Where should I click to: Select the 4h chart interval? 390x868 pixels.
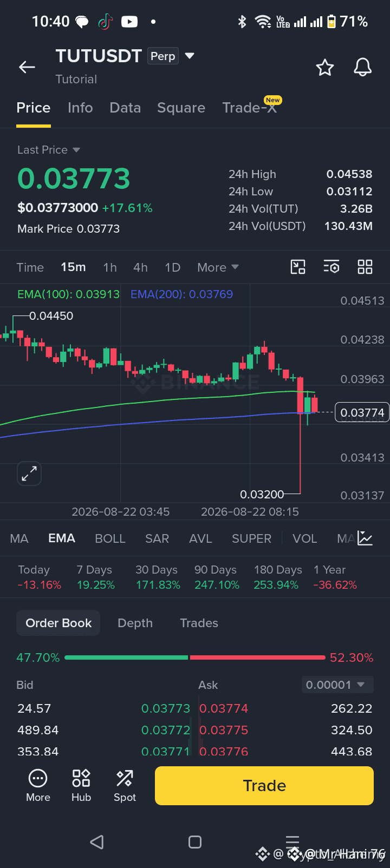coord(140,267)
